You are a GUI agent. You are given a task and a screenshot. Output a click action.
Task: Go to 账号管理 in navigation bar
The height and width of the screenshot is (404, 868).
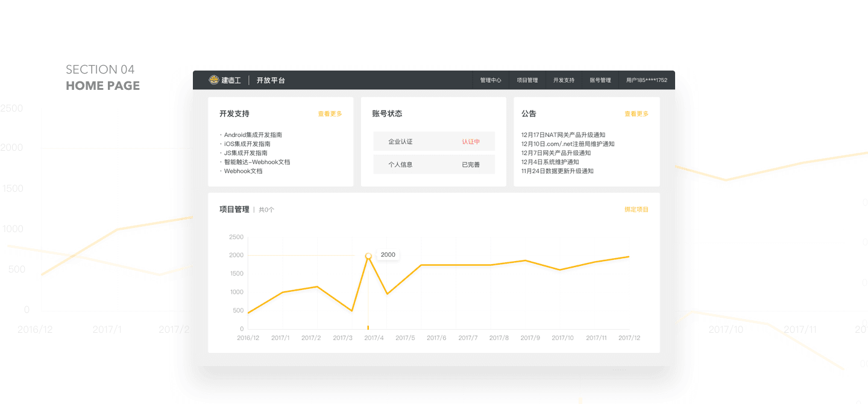[x=600, y=80]
